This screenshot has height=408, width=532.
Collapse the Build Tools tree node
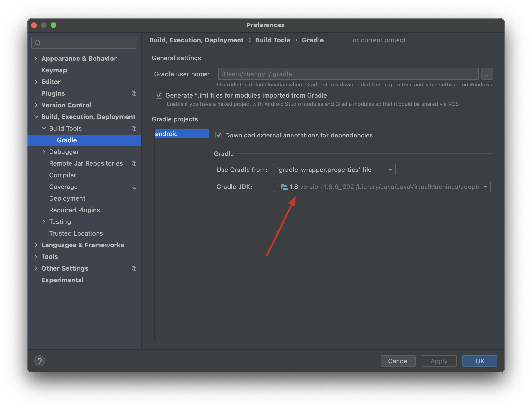tap(44, 128)
